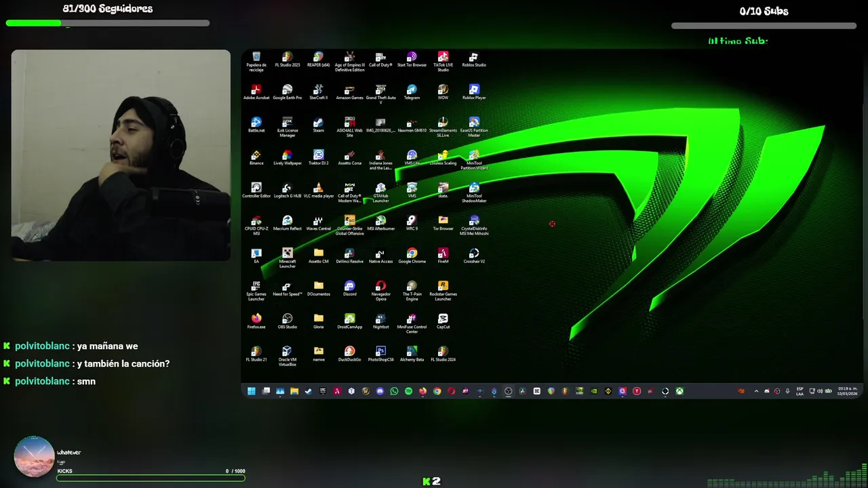The image size is (868, 488).
Task: Click chat message "y también la canción?"
Action: click(x=123, y=364)
